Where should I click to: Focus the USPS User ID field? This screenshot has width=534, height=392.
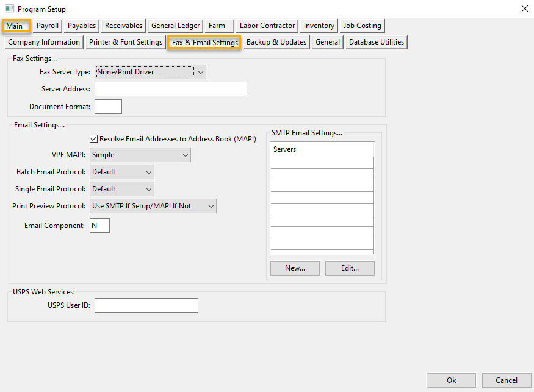click(x=146, y=305)
